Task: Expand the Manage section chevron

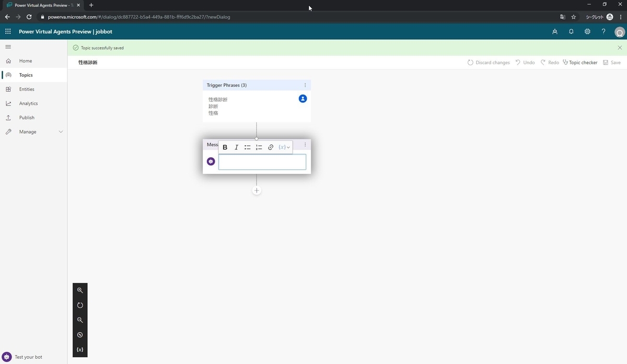Action: coord(61,132)
